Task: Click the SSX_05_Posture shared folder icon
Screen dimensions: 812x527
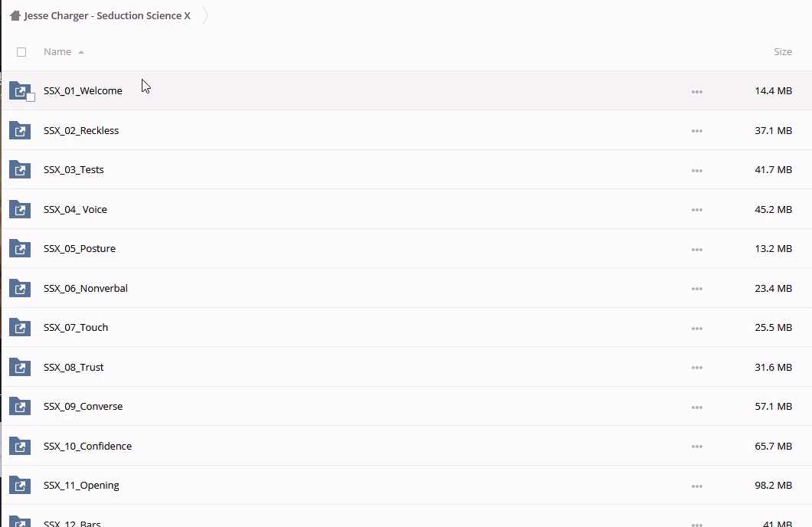Action: pyautogui.click(x=20, y=249)
